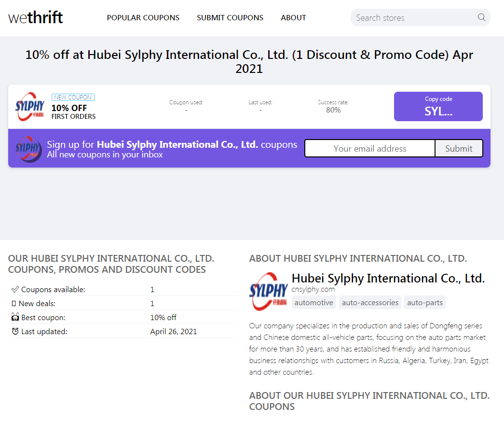Open Submit Coupons page
Image resolution: width=504 pixels, height=422 pixels.
[230, 18]
